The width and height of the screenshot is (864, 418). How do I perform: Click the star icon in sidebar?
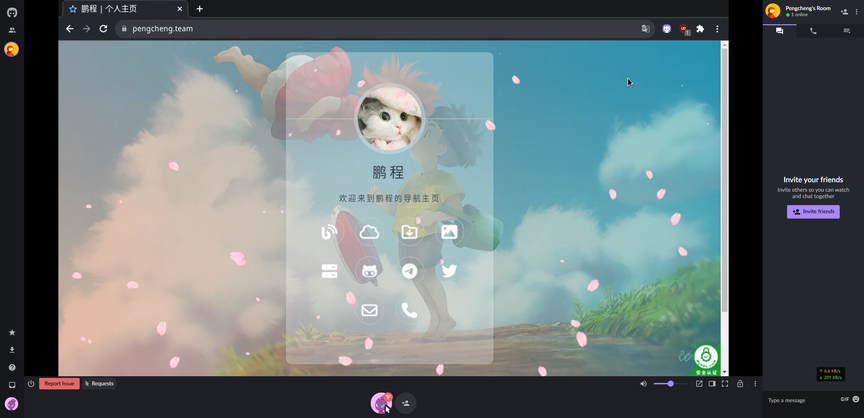click(x=12, y=333)
